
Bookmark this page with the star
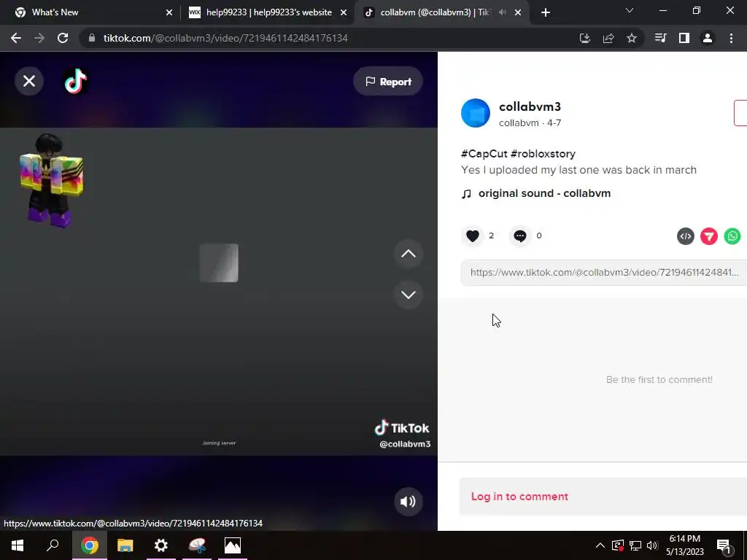point(632,38)
